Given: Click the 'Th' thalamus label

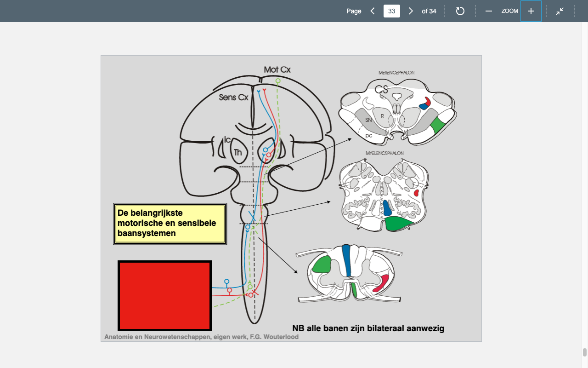Looking at the screenshot, I should pyautogui.click(x=237, y=152).
